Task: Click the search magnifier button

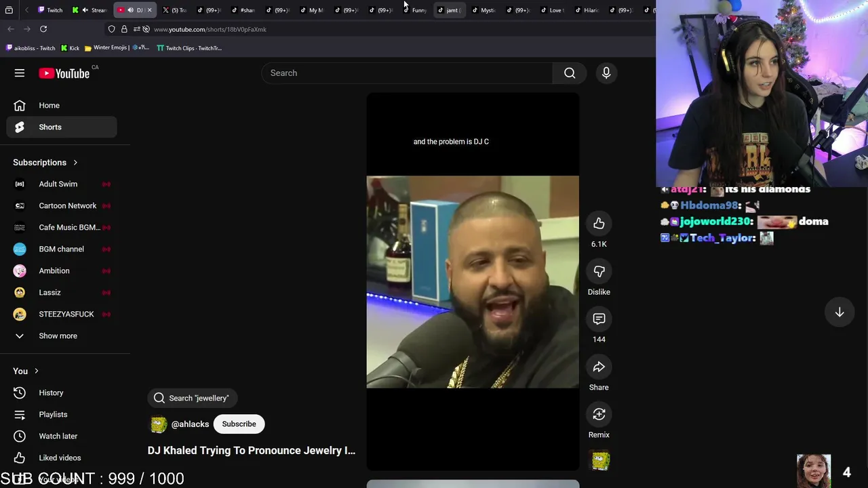Action: [x=570, y=73]
